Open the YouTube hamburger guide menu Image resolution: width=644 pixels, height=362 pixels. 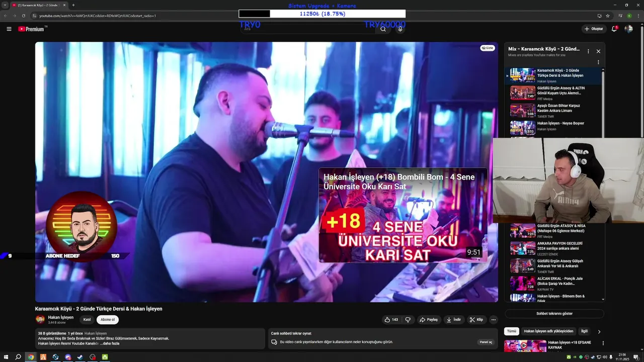tap(9, 29)
